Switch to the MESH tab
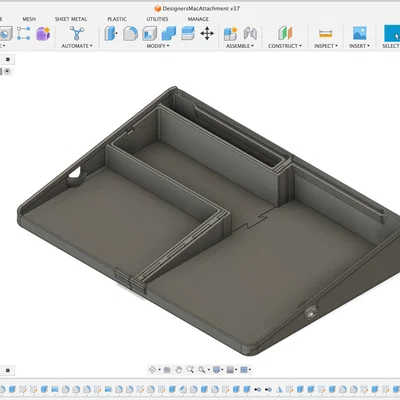 coord(29,19)
